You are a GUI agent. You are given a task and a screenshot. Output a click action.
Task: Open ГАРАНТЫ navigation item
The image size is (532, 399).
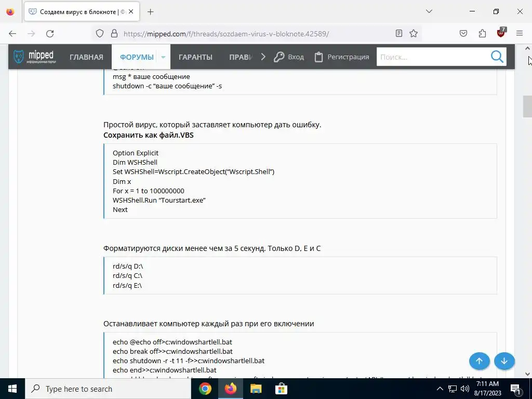(195, 57)
